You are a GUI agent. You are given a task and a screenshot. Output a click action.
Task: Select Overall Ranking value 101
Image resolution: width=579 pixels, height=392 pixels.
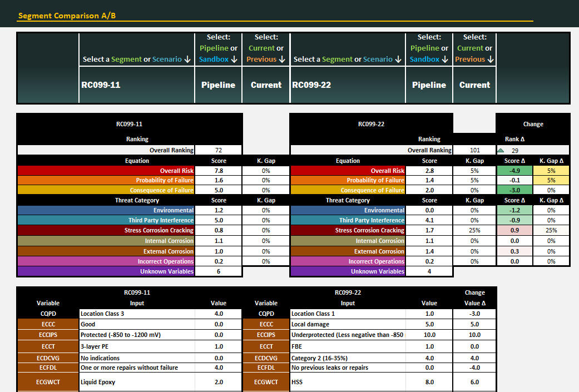tap(474, 150)
